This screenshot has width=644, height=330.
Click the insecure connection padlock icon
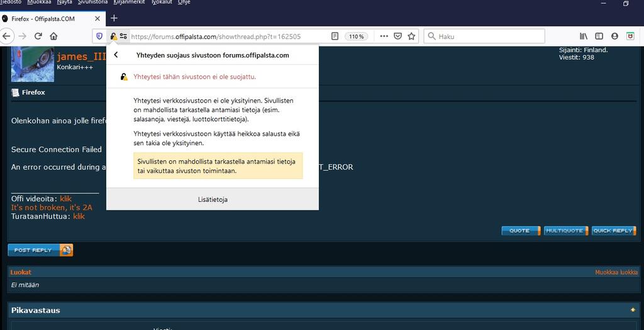113,36
